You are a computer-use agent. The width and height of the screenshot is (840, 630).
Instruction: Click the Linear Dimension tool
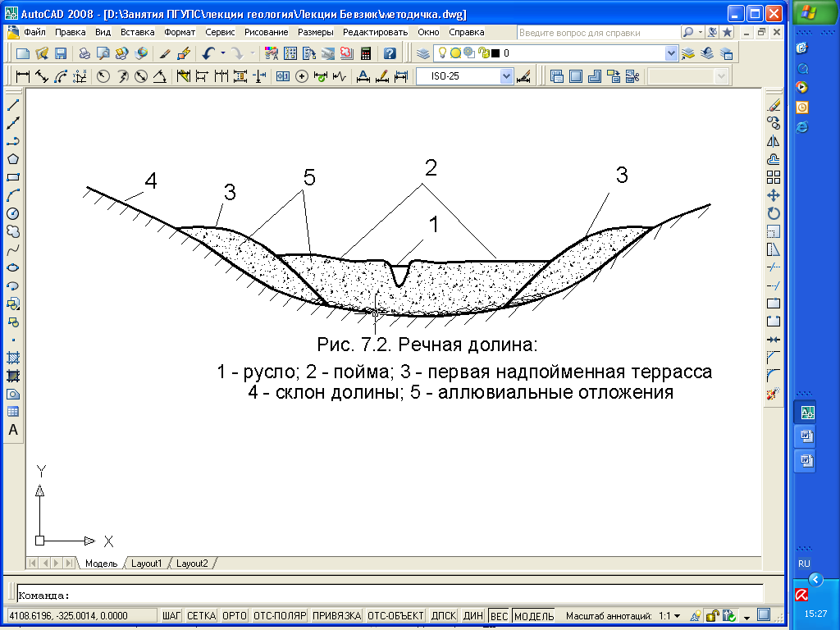(22, 76)
